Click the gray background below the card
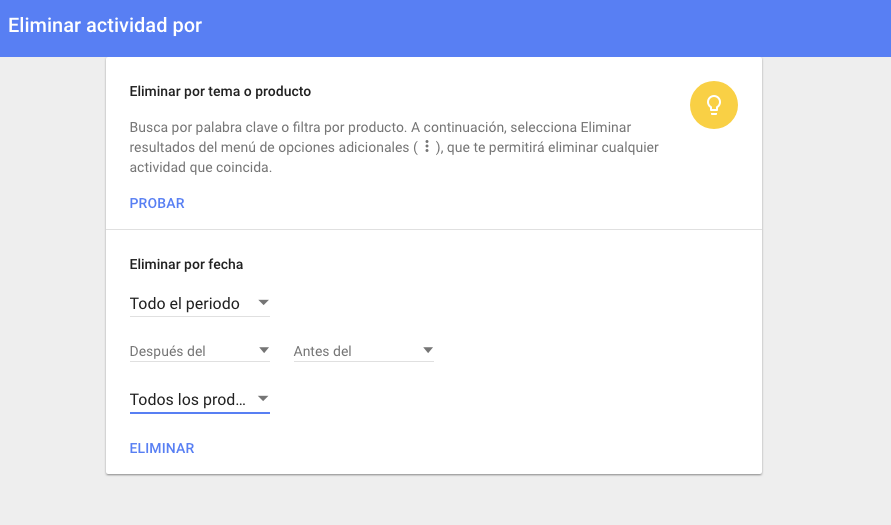The height and width of the screenshot is (525, 891). click(x=445, y=500)
